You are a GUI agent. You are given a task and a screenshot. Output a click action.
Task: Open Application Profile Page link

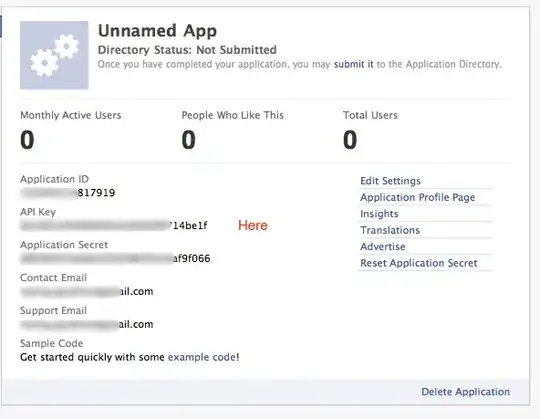(x=417, y=197)
